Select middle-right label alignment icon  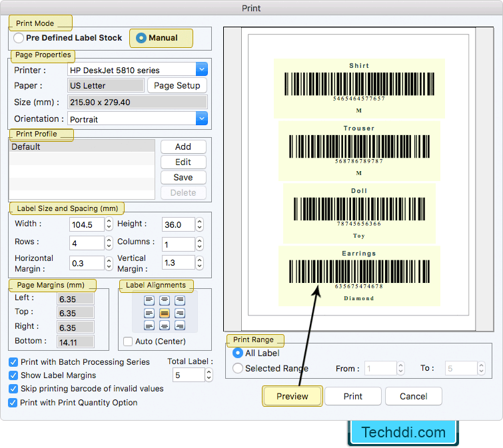click(x=180, y=313)
